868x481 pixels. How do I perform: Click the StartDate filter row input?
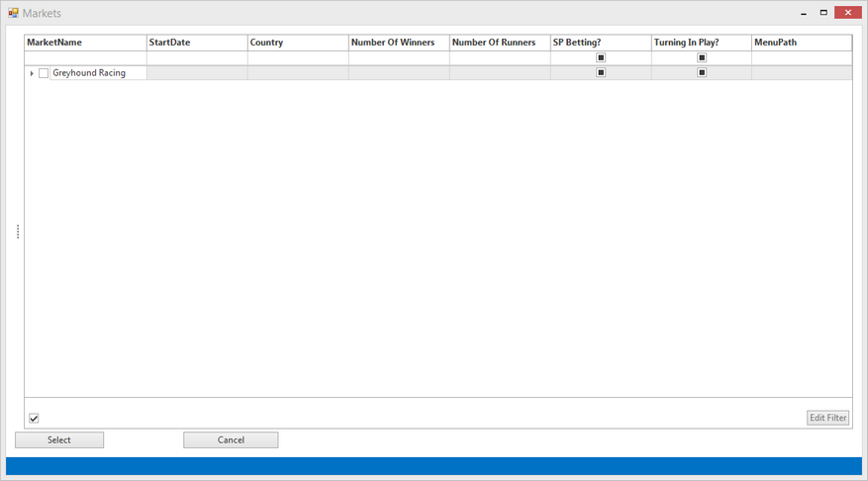197,57
